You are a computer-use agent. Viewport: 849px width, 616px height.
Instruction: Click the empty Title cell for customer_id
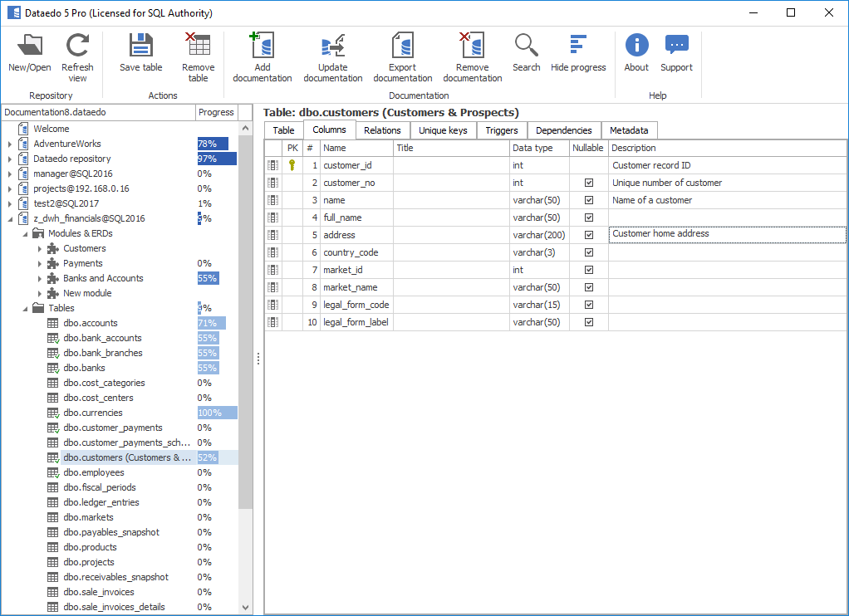(x=451, y=165)
